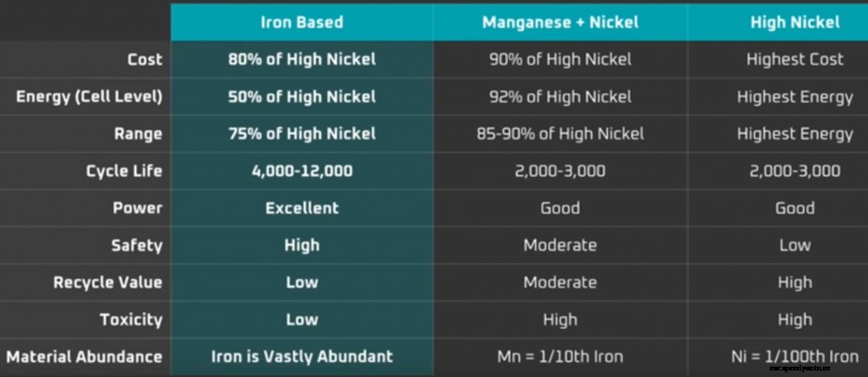Screen dimensions: 868x377
Task: Click the Mn = 1/10th Iron cell
Action: 560,357
